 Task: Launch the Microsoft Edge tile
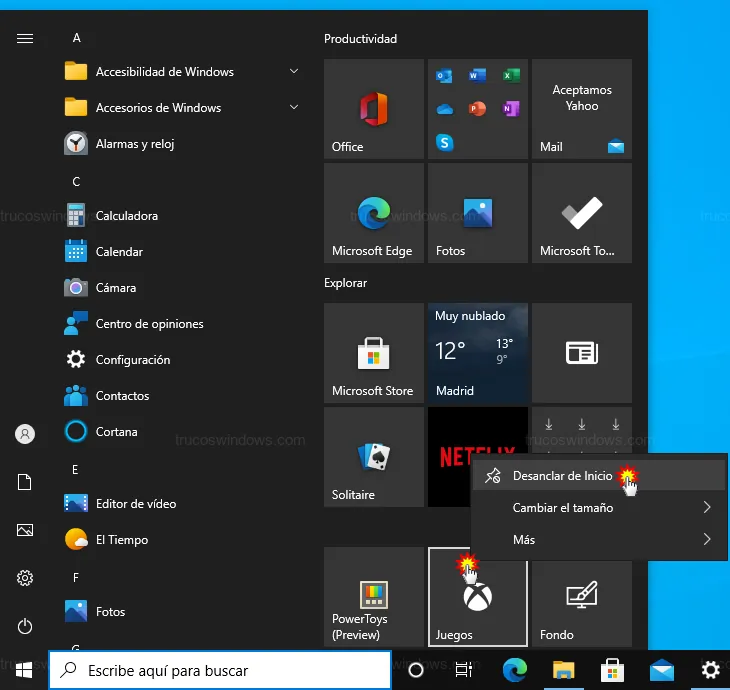pos(373,213)
